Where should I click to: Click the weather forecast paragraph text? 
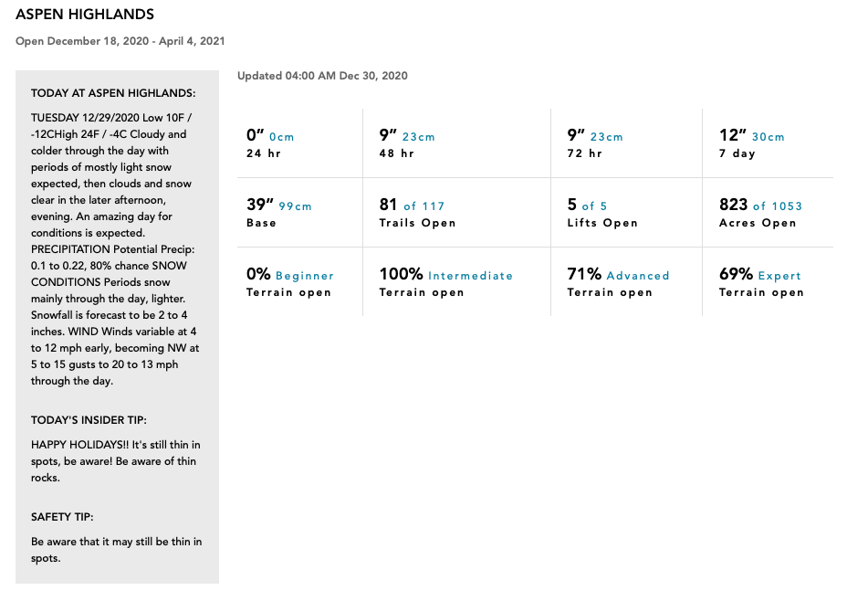(x=115, y=249)
